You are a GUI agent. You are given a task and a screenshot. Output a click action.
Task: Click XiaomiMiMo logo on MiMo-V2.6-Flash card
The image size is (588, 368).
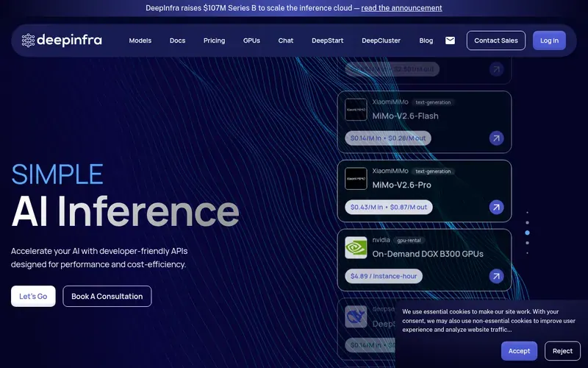tap(356, 109)
